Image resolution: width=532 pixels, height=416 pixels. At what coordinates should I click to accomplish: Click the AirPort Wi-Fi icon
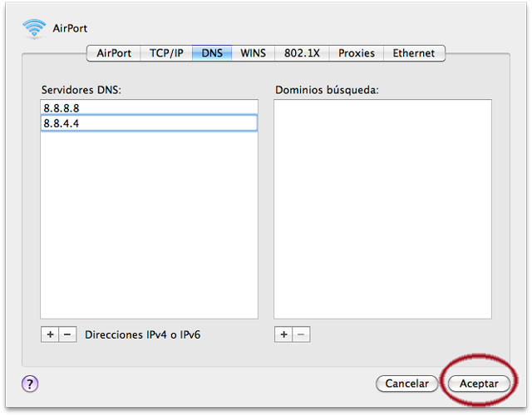(x=34, y=28)
